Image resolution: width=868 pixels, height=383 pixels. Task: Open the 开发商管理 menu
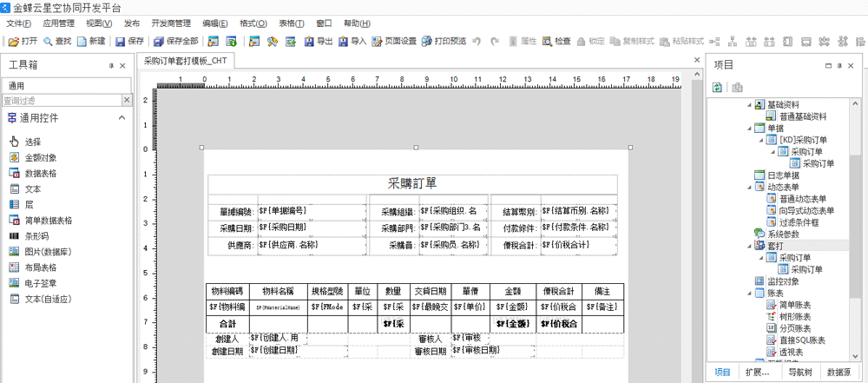[x=171, y=23]
